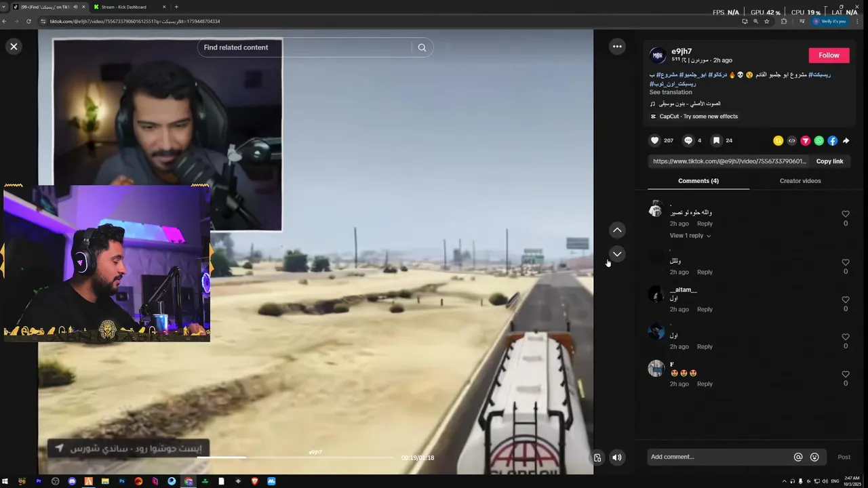The image size is (868, 488).
Task: Click the search magnifier in Find related content
Action: [x=422, y=47]
